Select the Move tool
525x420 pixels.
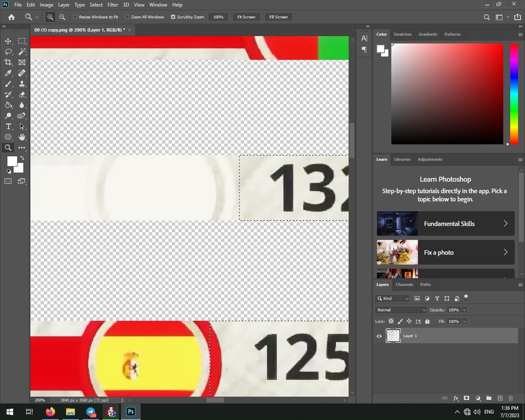(8, 41)
